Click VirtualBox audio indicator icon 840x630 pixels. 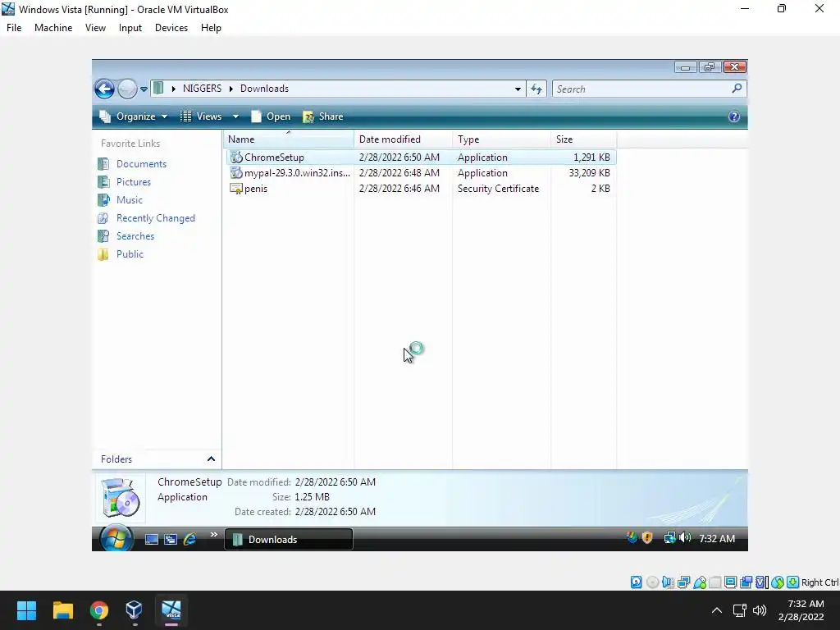pyautogui.click(x=668, y=582)
